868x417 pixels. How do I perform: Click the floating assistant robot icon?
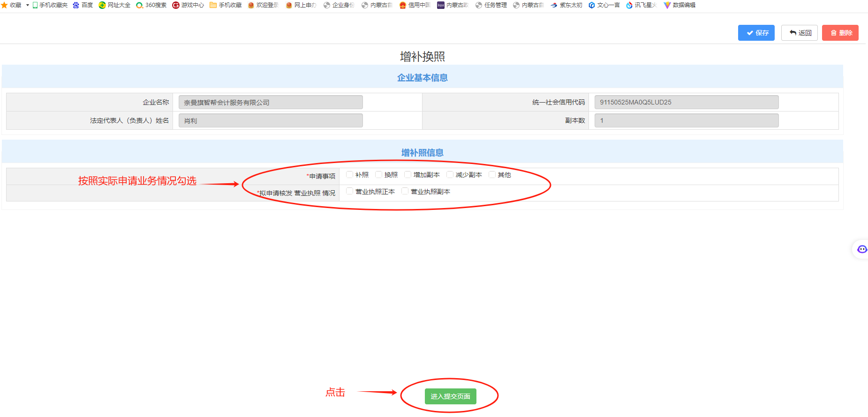(x=861, y=249)
